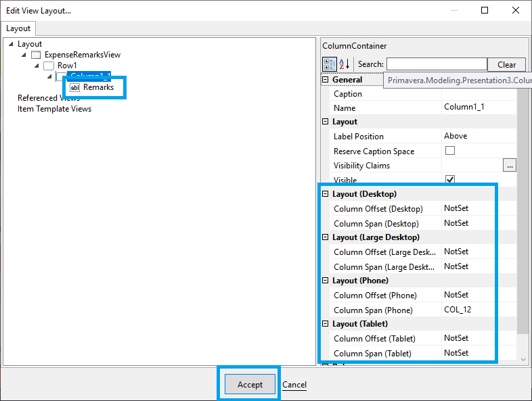532x401 pixels.
Task: Change Label Position value Above
Action: (479, 136)
